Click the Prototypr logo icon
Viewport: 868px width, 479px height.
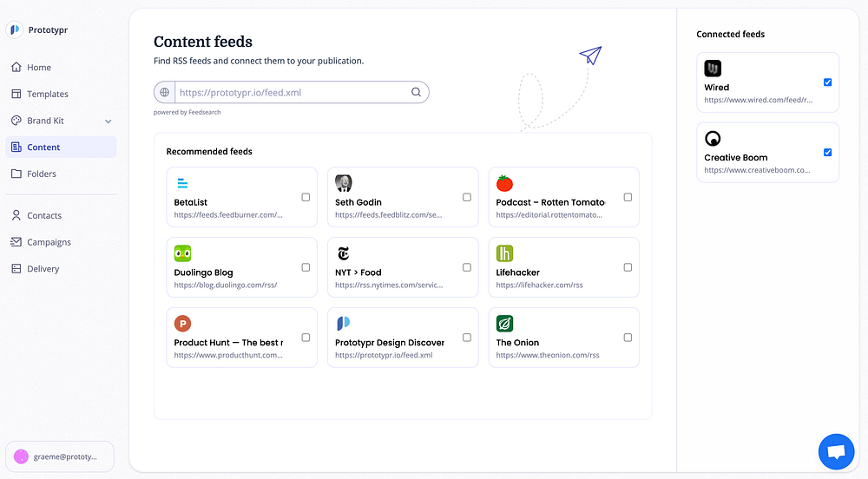tap(15, 30)
